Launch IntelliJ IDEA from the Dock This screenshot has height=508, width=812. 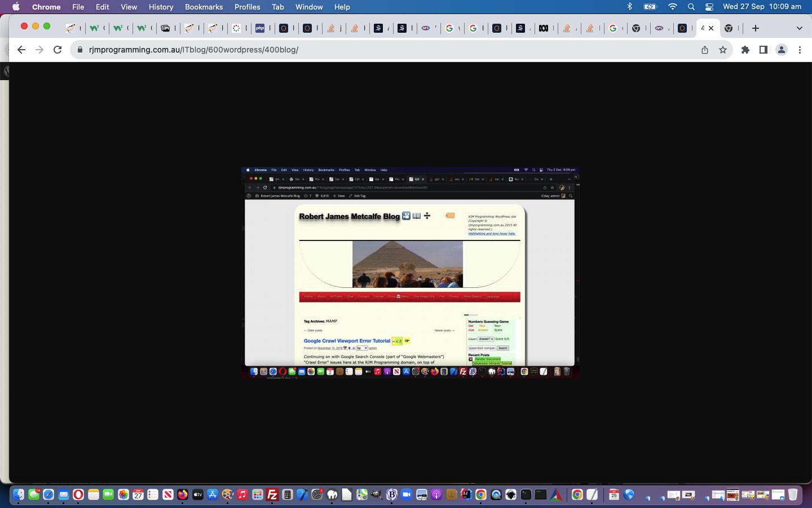pyautogui.click(x=466, y=494)
